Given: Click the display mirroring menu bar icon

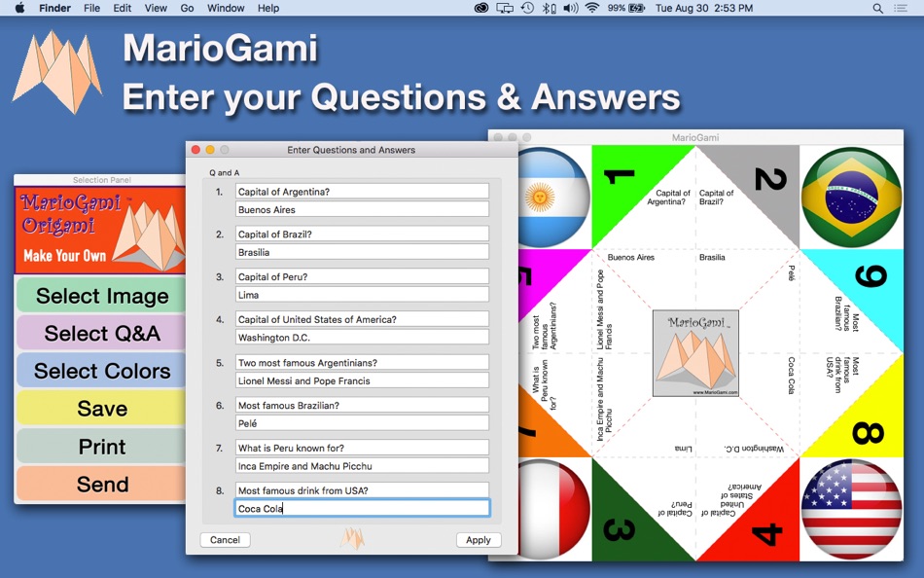Looking at the screenshot, I should click(505, 8).
